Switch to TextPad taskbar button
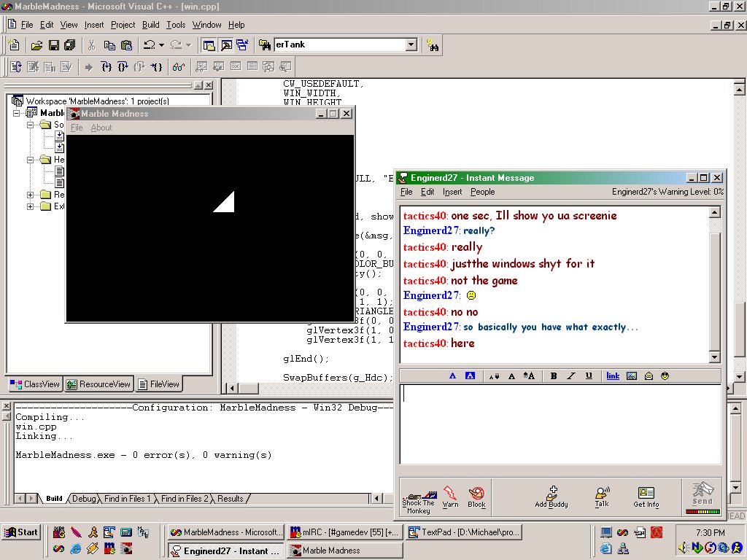Image resolution: width=747 pixels, height=560 pixels. click(x=465, y=532)
